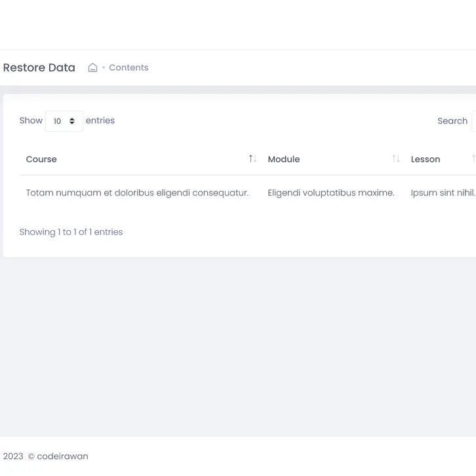Click the 'Totam numquam et doloribus' course cell
476x476 pixels.
pos(137,193)
